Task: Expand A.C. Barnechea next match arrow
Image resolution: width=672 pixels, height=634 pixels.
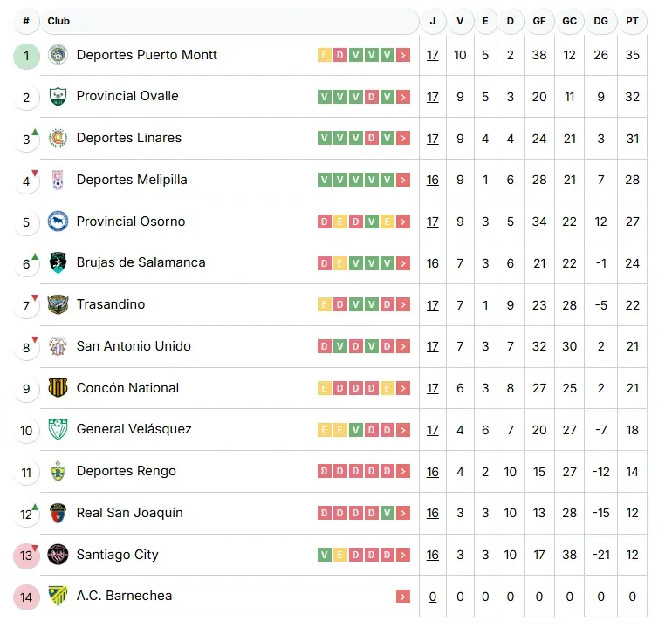Action: point(402,597)
